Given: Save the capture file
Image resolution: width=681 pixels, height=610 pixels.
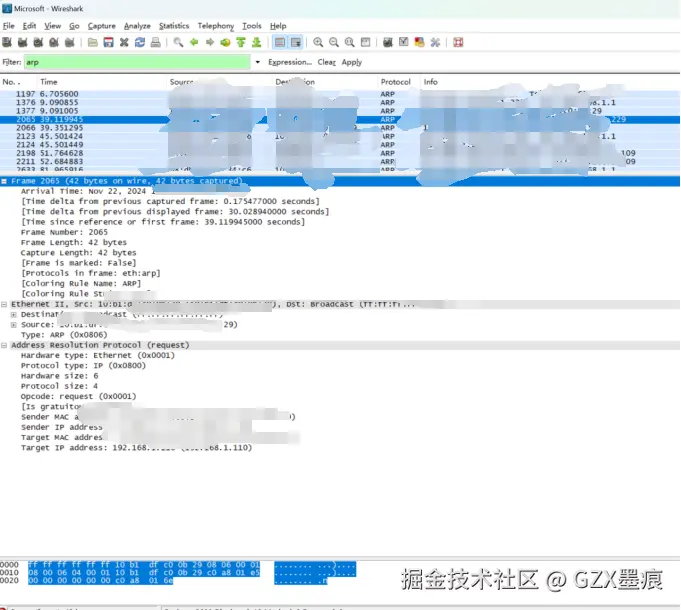Looking at the screenshot, I should pyautogui.click(x=108, y=42).
